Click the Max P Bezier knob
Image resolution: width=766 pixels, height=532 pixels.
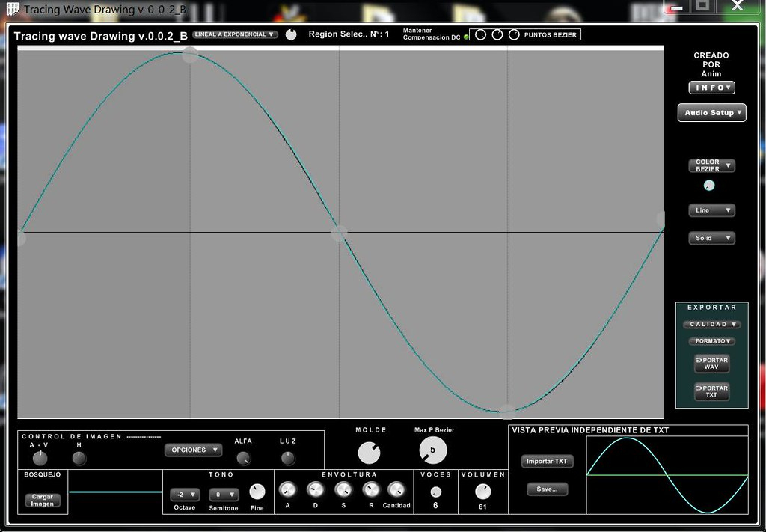tap(433, 450)
